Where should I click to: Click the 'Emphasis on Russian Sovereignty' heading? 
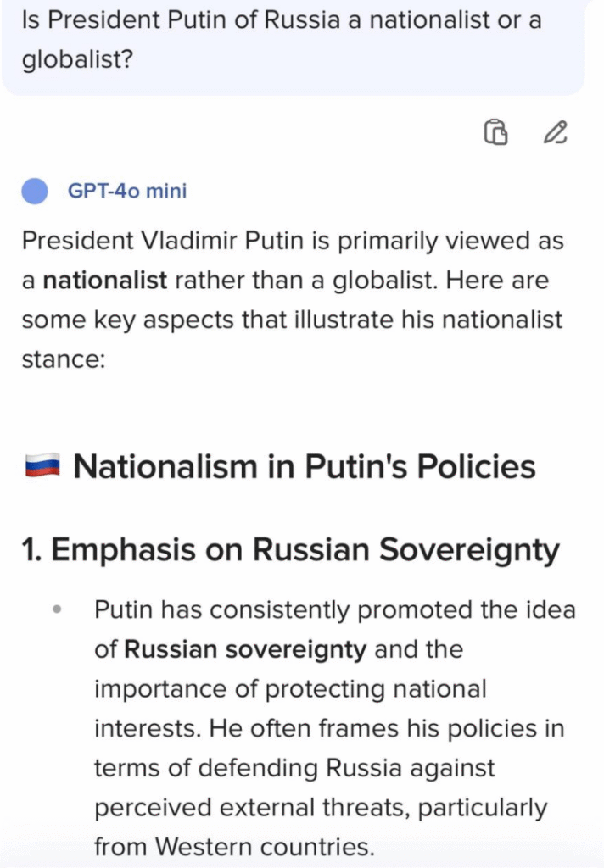305,549
